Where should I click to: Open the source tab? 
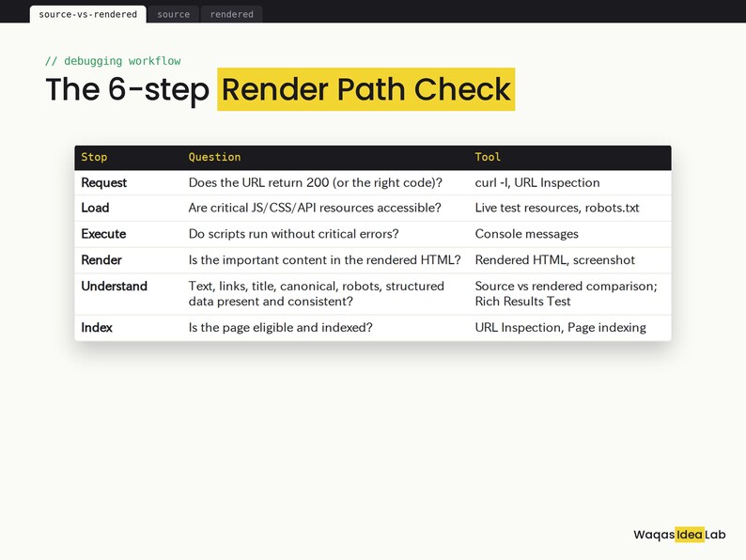(x=174, y=14)
